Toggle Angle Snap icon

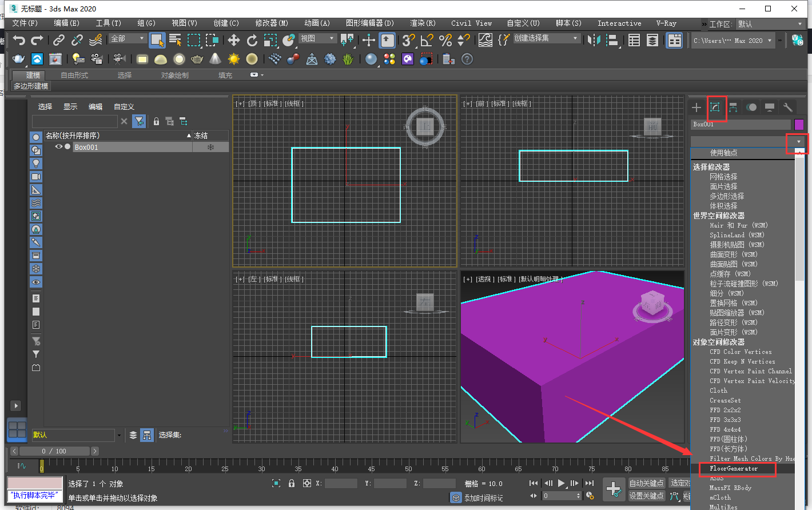(427, 40)
